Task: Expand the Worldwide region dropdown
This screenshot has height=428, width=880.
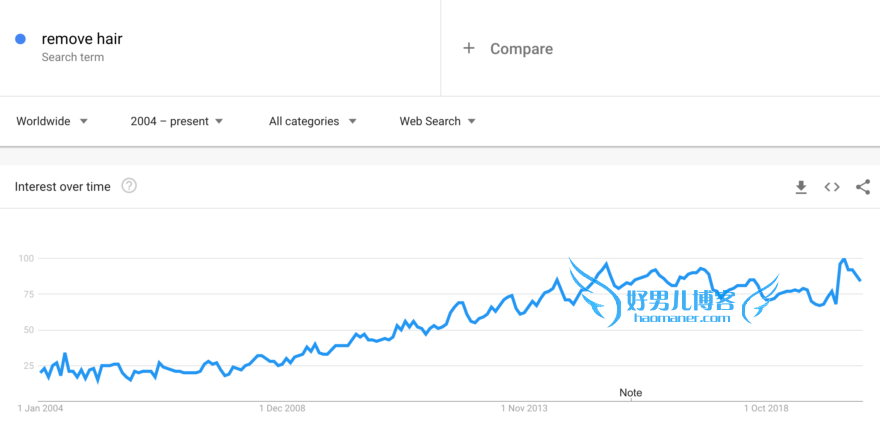Action: pos(52,121)
